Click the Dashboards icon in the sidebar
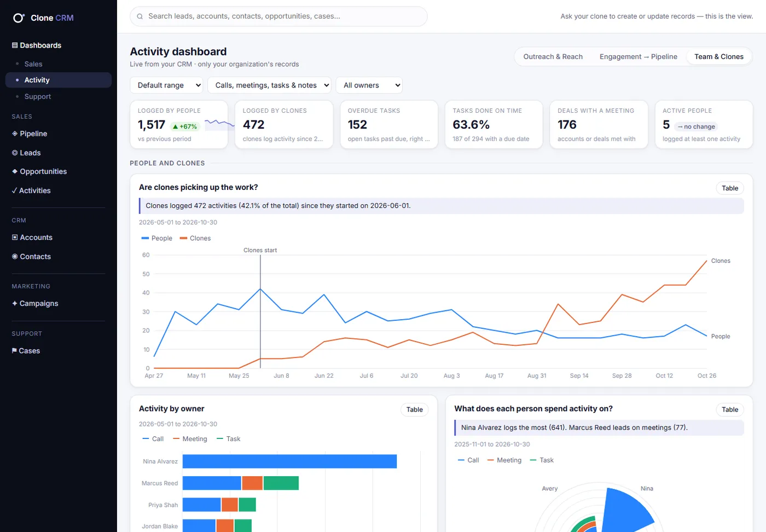 click(x=15, y=45)
